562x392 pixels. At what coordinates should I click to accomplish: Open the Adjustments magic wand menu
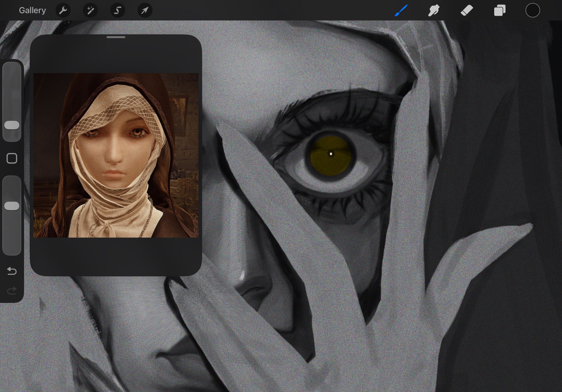coord(90,10)
